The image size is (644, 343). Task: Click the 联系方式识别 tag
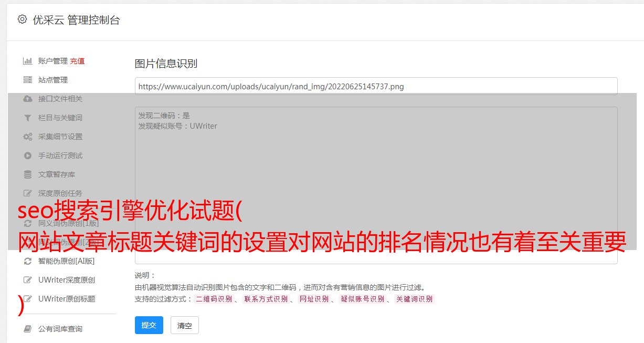pyautogui.click(x=266, y=299)
